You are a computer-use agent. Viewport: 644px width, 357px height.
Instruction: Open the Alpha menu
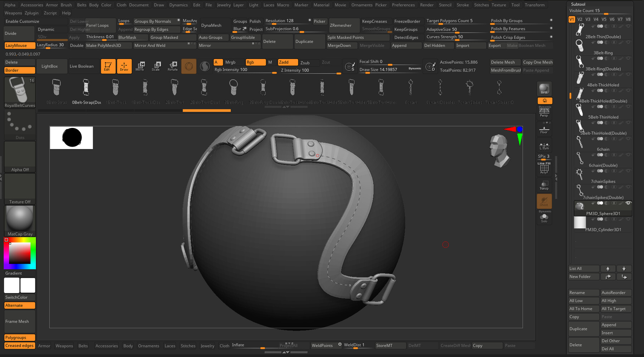point(10,5)
